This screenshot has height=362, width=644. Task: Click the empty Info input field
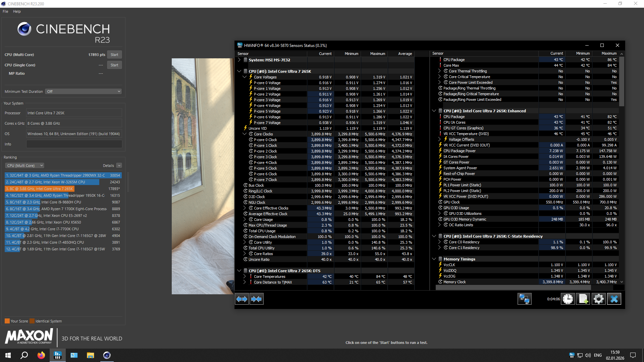[x=74, y=144]
